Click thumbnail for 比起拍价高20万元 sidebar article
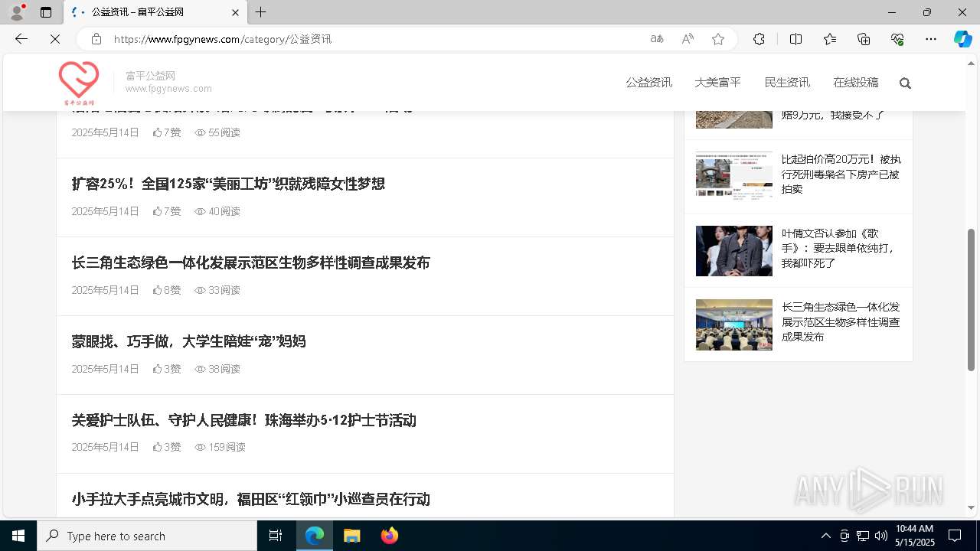This screenshot has width=980, height=551. [733, 176]
